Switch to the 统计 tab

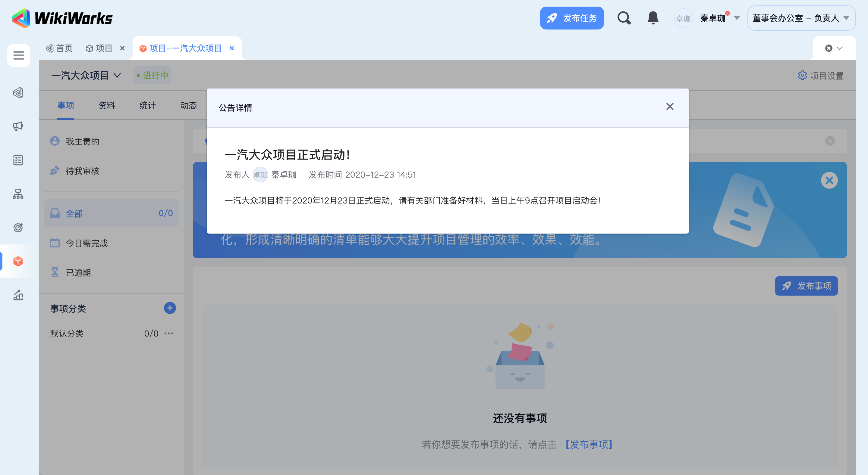click(148, 105)
